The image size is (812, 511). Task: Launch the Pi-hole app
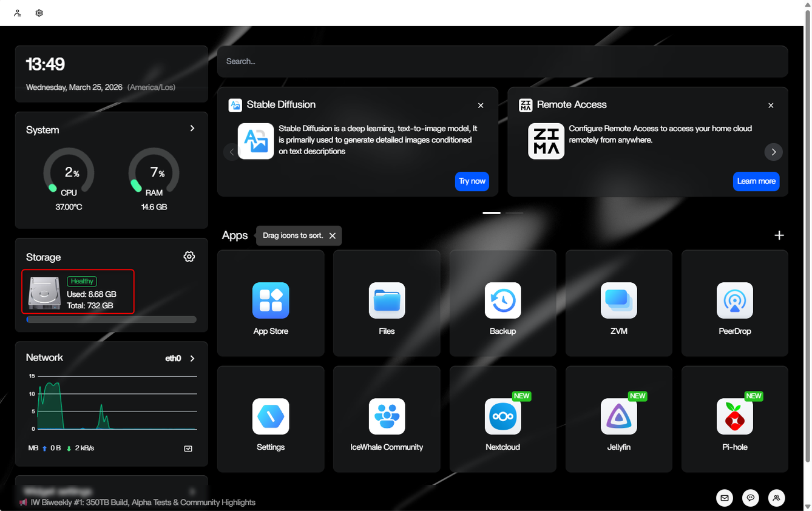click(735, 416)
